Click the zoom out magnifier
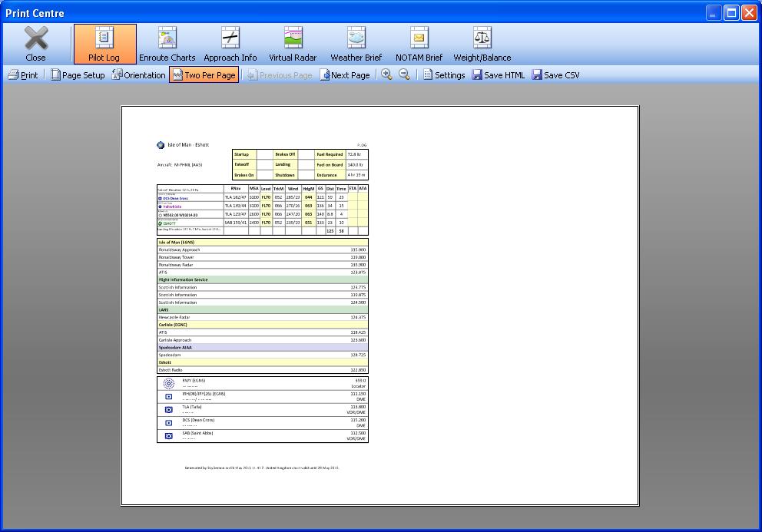The image size is (762, 532). click(x=404, y=74)
